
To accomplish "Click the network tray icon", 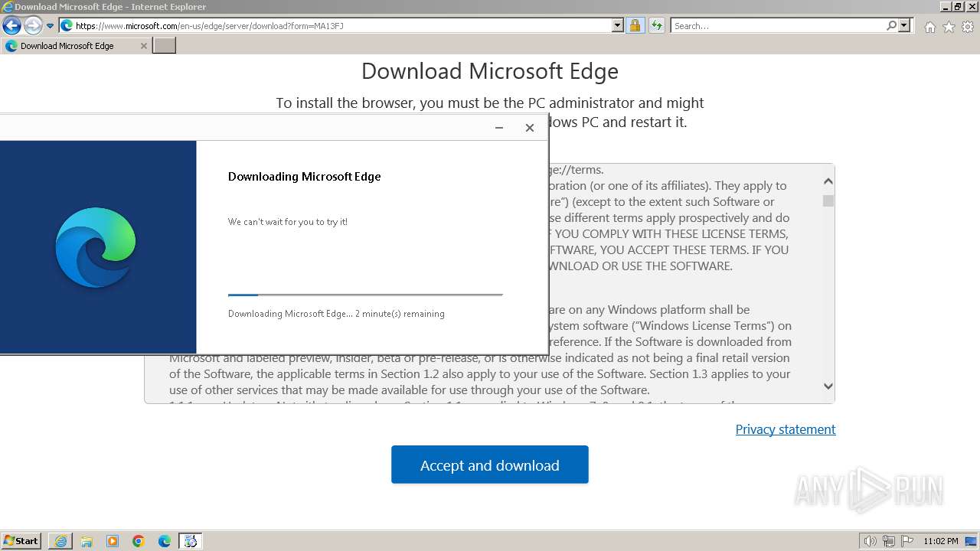I will click(x=889, y=541).
